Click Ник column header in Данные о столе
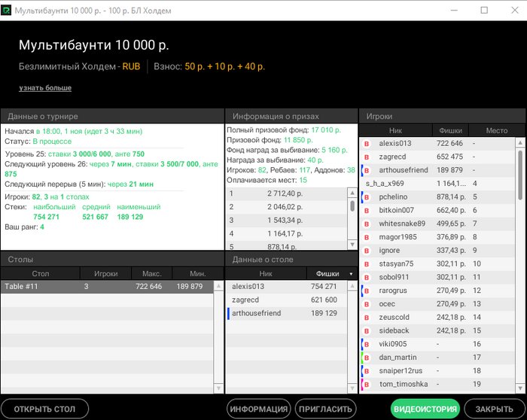Image resolution: width=527 pixels, height=420 pixels. tap(266, 274)
